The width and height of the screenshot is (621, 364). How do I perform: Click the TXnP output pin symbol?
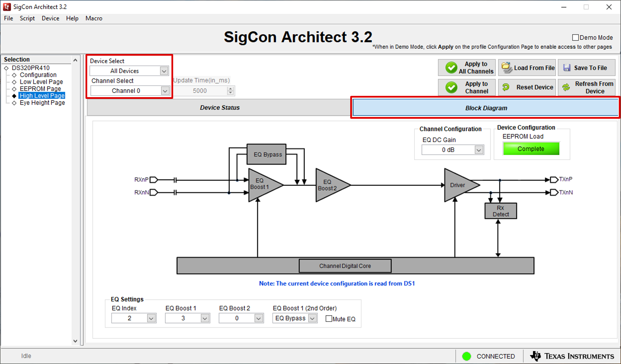[554, 180]
